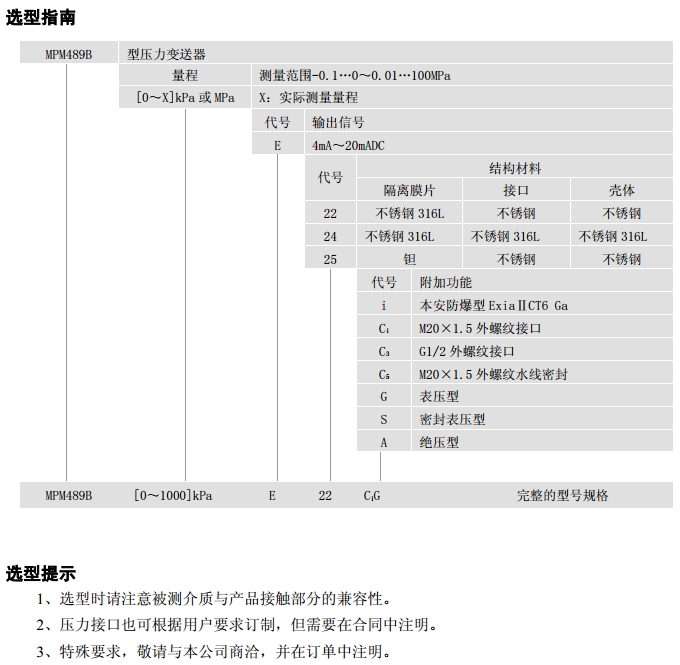Select the 钽 diaphragm material cell
This screenshot has width=680, height=665.
[x=409, y=259]
